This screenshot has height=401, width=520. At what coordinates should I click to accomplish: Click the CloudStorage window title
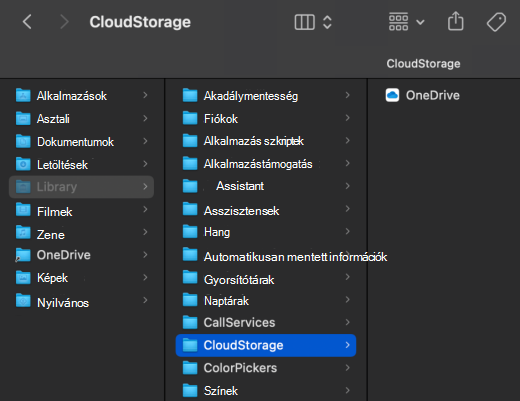(140, 22)
